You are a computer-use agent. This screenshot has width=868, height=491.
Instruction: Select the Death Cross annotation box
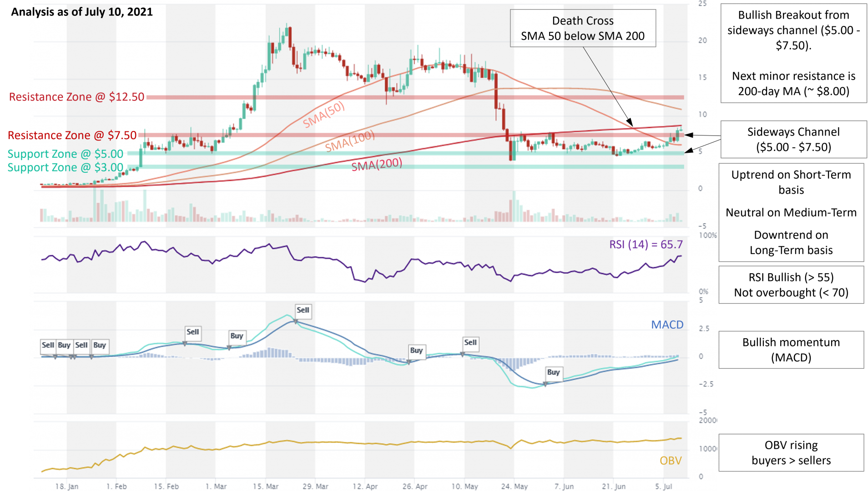click(x=583, y=28)
